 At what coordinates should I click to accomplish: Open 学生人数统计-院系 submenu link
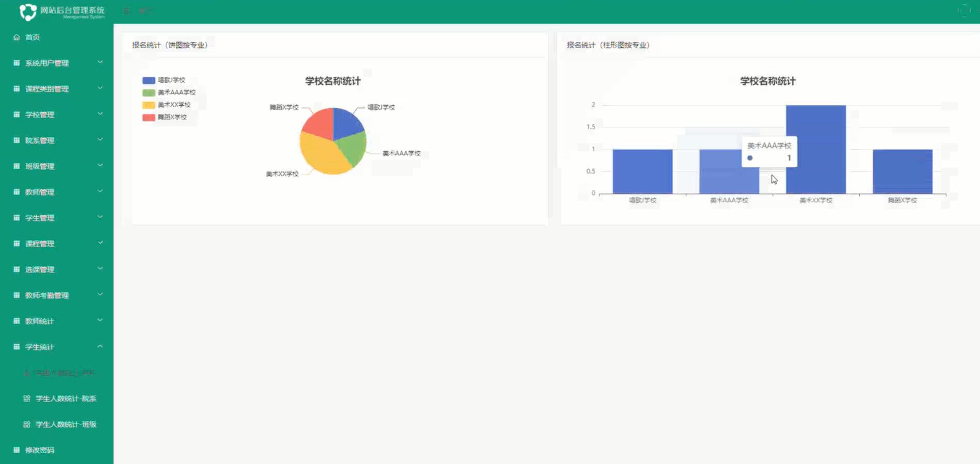point(66,398)
